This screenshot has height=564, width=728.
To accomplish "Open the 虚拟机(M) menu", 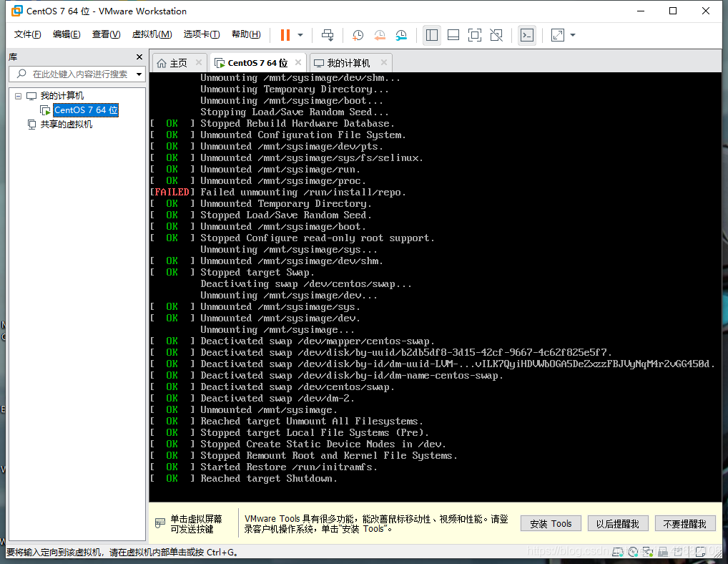I will (x=152, y=34).
